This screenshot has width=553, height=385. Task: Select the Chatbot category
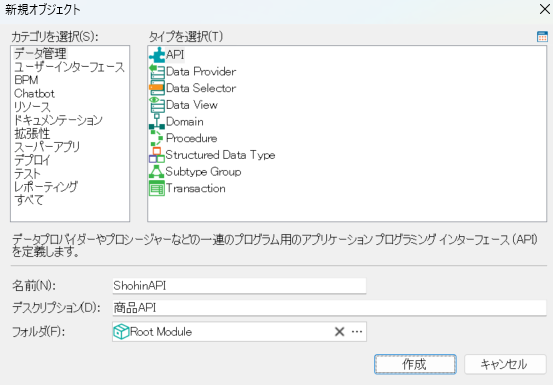point(34,94)
